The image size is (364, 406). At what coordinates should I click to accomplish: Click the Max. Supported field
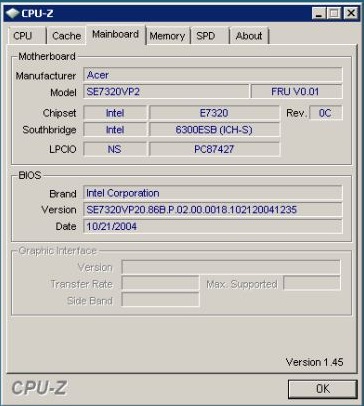312,284
